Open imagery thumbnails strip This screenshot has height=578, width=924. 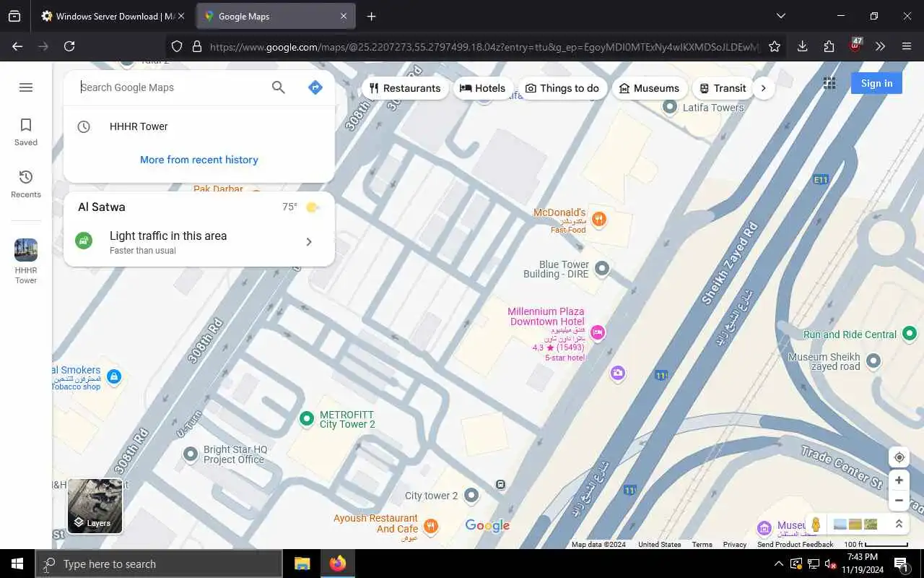[x=855, y=524]
